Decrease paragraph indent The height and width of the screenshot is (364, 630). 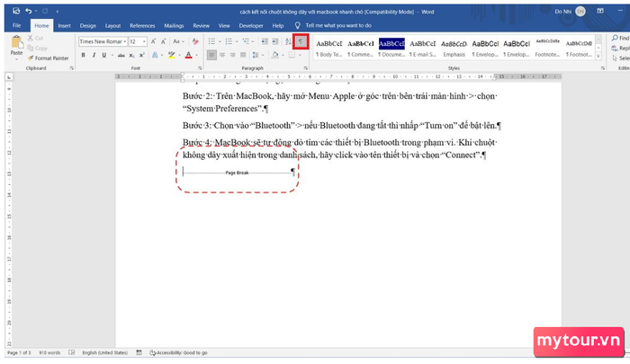click(x=265, y=41)
